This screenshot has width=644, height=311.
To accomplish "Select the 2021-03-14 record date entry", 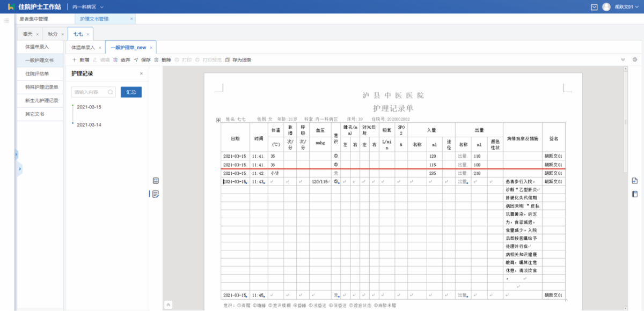I will tap(89, 124).
